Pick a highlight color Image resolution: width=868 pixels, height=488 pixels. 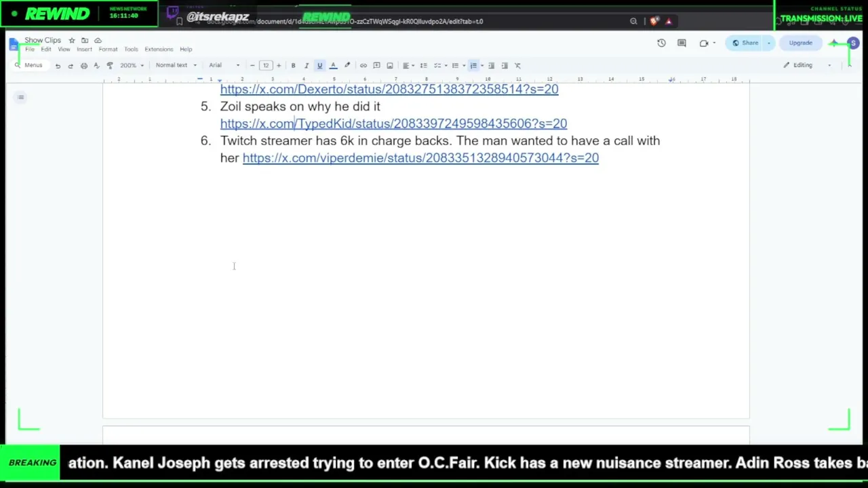click(347, 66)
